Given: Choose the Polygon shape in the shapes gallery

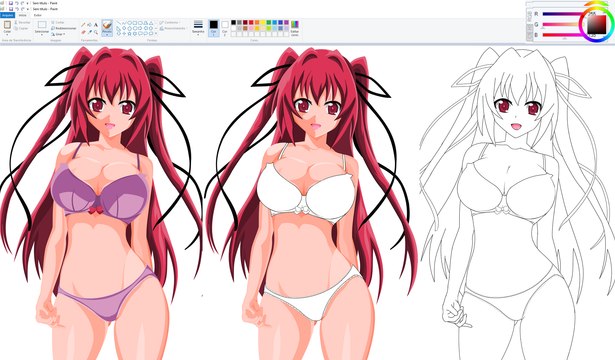Looking at the screenshot, I should click(x=145, y=23).
